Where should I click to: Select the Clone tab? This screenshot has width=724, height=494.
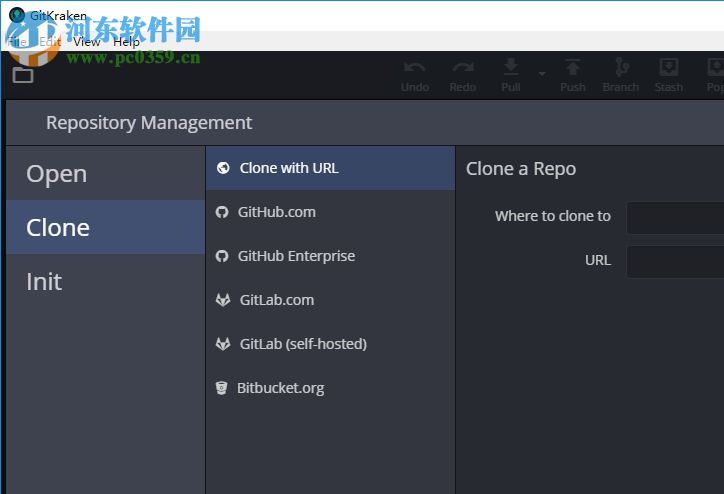[x=106, y=227]
